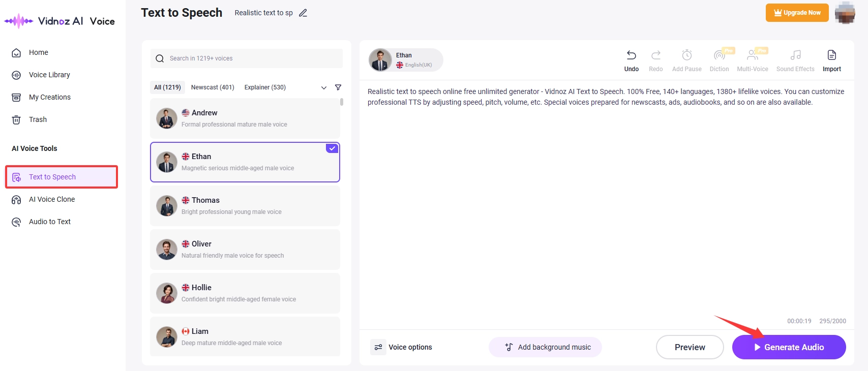Open the Diction tool

coord(719,55)
